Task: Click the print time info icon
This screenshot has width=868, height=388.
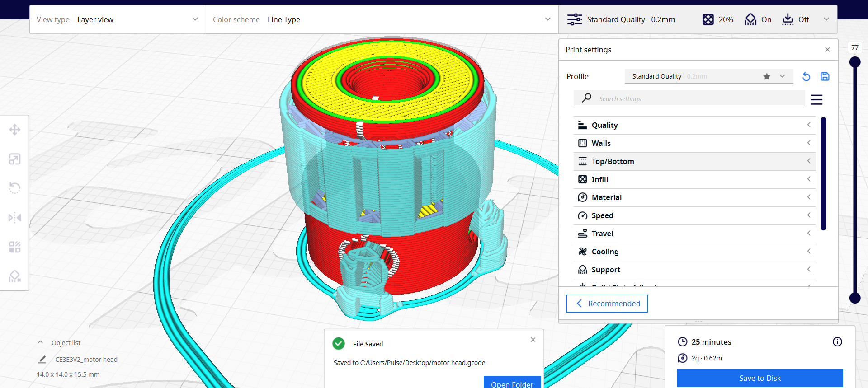Action: (837, 342)
